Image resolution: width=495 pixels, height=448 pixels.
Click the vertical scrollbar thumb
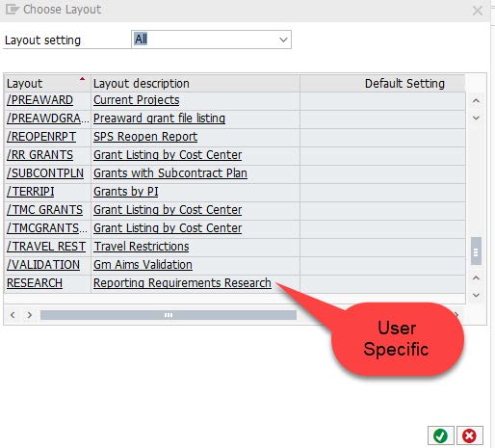(x=476, y=251)
